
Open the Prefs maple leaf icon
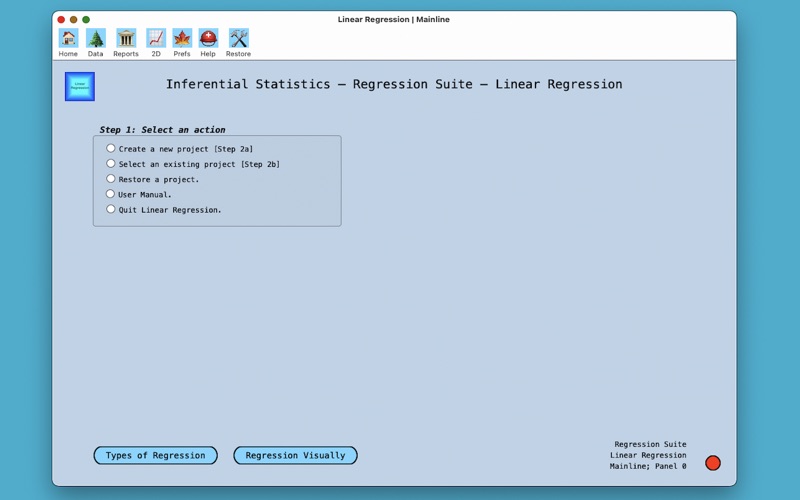pos(182,38)
